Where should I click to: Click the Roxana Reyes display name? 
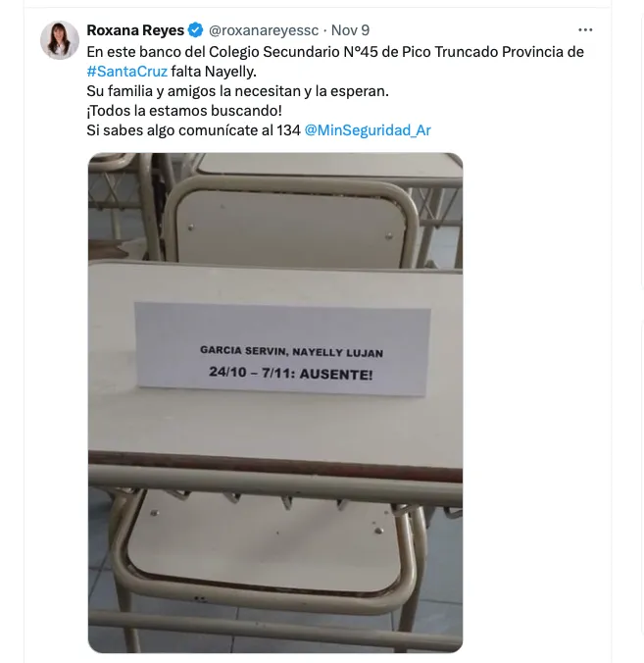[x=135, y=30]
